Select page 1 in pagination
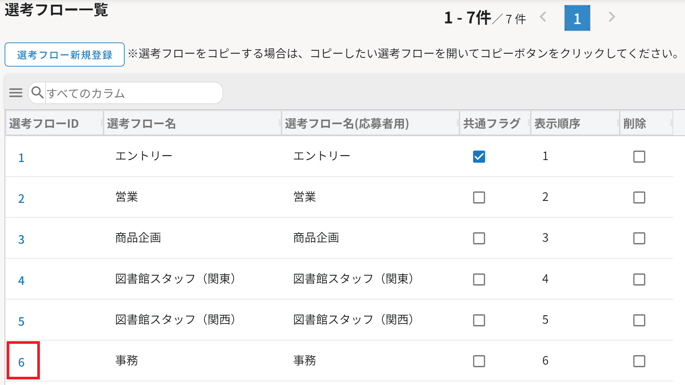 click(577, 18)
